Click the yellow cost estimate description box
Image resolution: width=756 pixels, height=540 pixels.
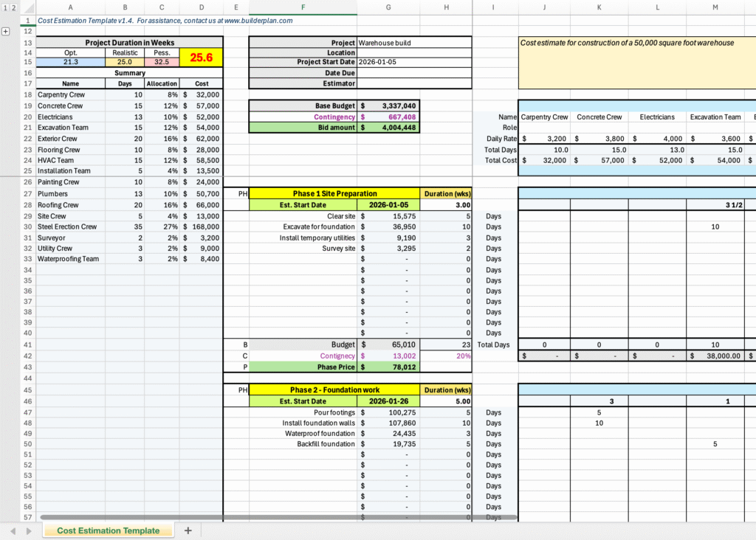(636, 66)
